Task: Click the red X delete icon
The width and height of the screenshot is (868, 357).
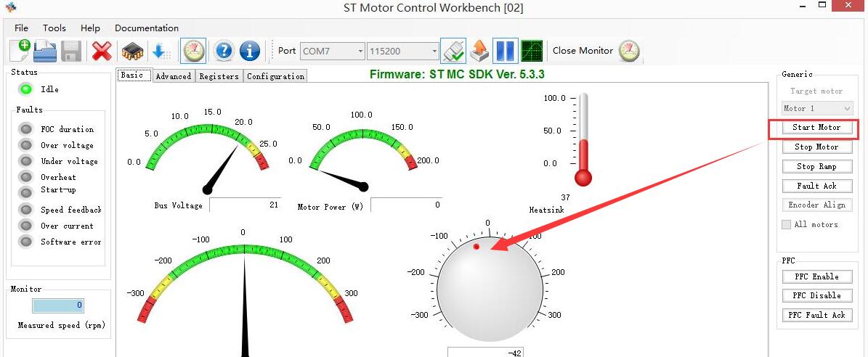Action: 102,52
